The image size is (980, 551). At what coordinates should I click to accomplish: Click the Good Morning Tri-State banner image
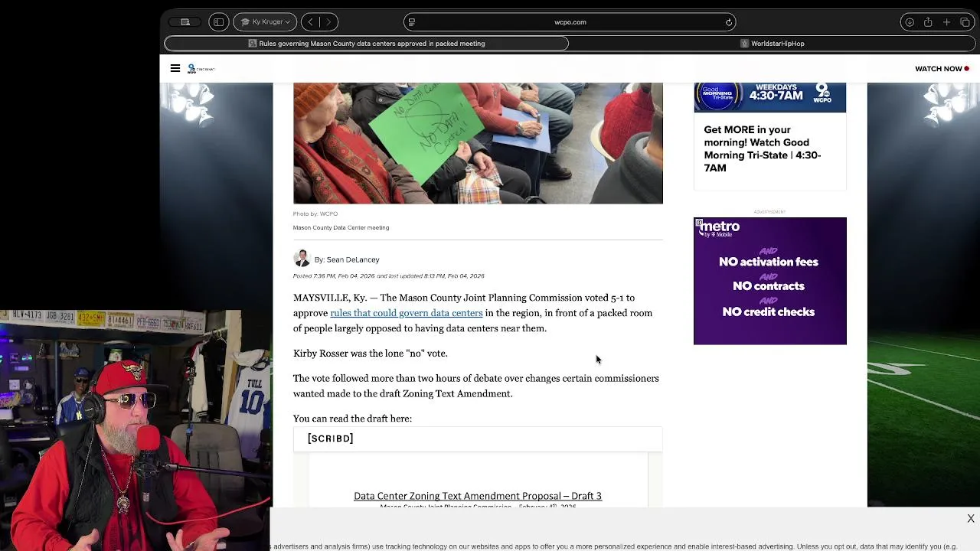tap(770, 98)
